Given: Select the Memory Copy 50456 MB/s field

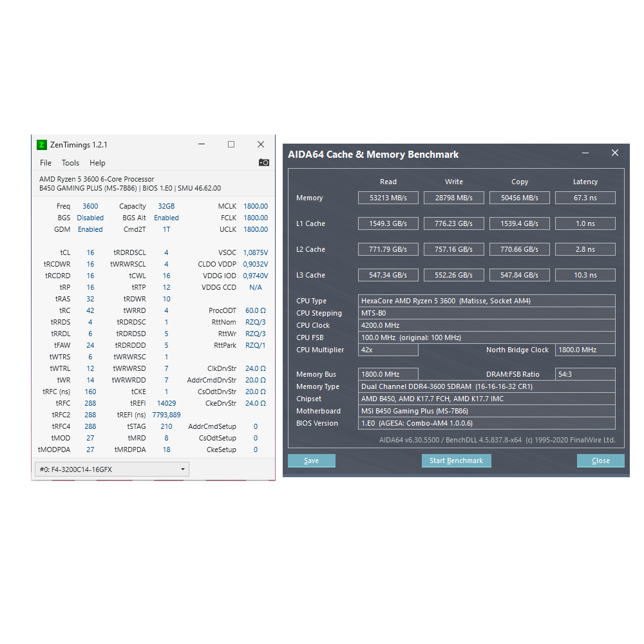Looking at the screenshot, I should click(520, 198).
